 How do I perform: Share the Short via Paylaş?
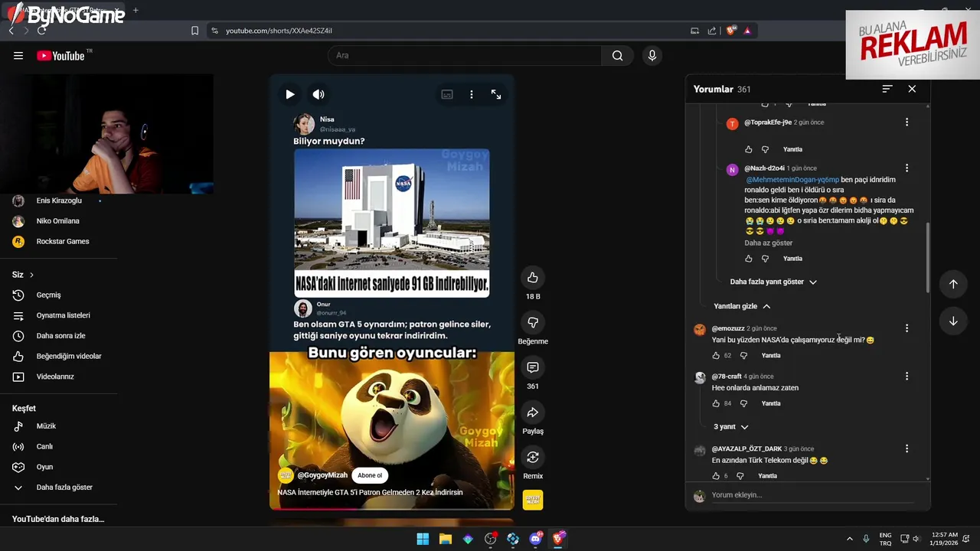click(x=533, y=412)
